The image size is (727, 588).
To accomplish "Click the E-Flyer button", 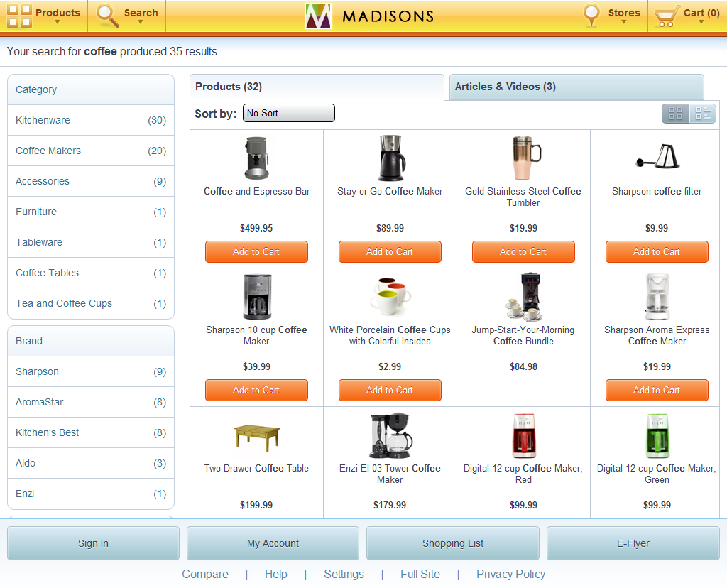I will [633, 543].
